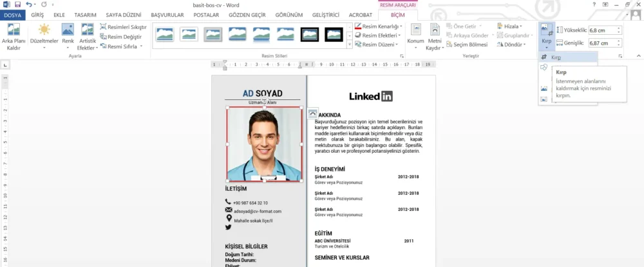The image size is (644, 267).
Task: Switch to the BAŞVURULAR tab
Action: pyautogui.click(x=167, y=15)
